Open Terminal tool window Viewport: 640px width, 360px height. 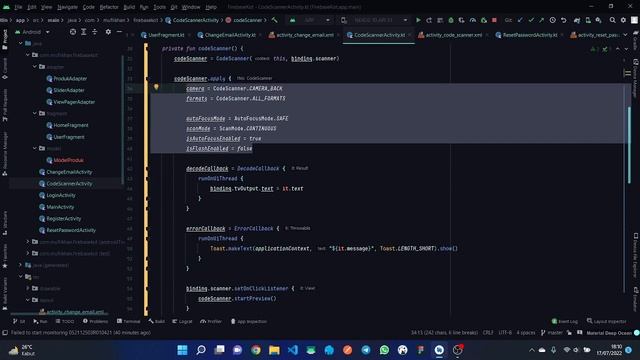(128, 321)
